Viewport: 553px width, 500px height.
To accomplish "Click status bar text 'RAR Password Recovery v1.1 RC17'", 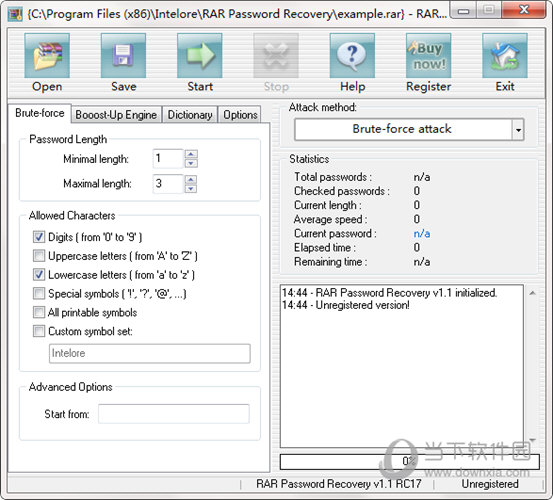I will point(339,484).
